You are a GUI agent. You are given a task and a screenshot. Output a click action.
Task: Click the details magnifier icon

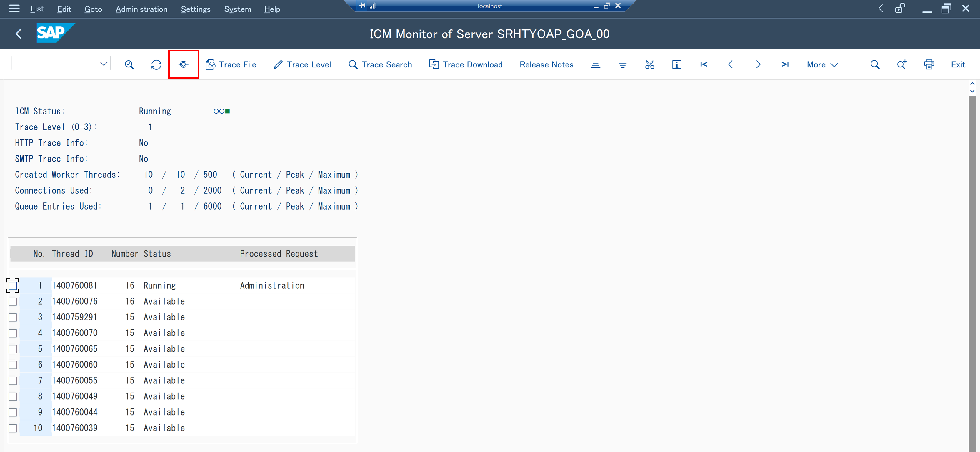click(x=129, y=65)
